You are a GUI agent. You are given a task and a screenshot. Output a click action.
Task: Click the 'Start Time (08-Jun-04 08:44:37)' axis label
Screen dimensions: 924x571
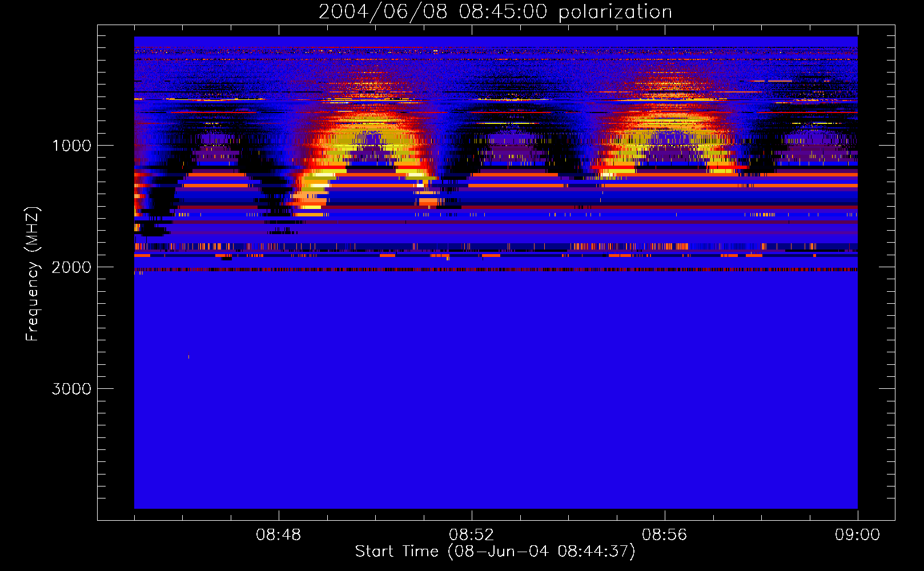point(495,552)
